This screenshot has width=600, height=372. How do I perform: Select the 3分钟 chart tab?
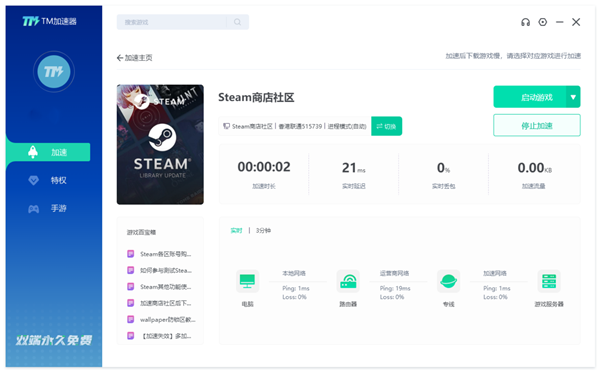tap(263, 230)
